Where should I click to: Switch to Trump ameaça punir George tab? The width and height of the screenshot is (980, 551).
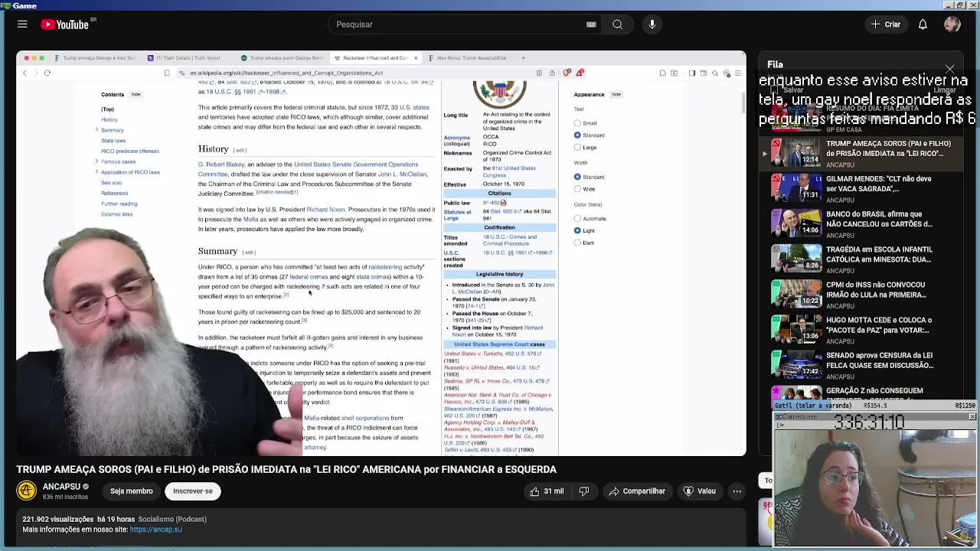pos(282,58)
